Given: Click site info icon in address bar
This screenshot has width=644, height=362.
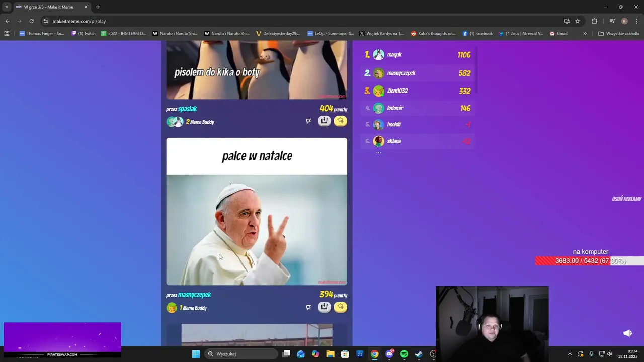Looking at the screenshot, I should point(46,21).
